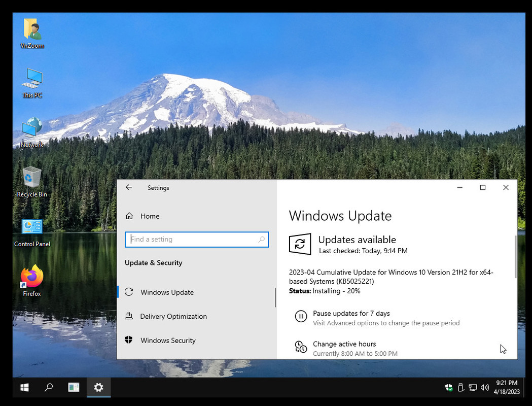Click the Updates available sync icon
Image resolution: width=532 pixels, height=406 pixels.
pos(300,244)
